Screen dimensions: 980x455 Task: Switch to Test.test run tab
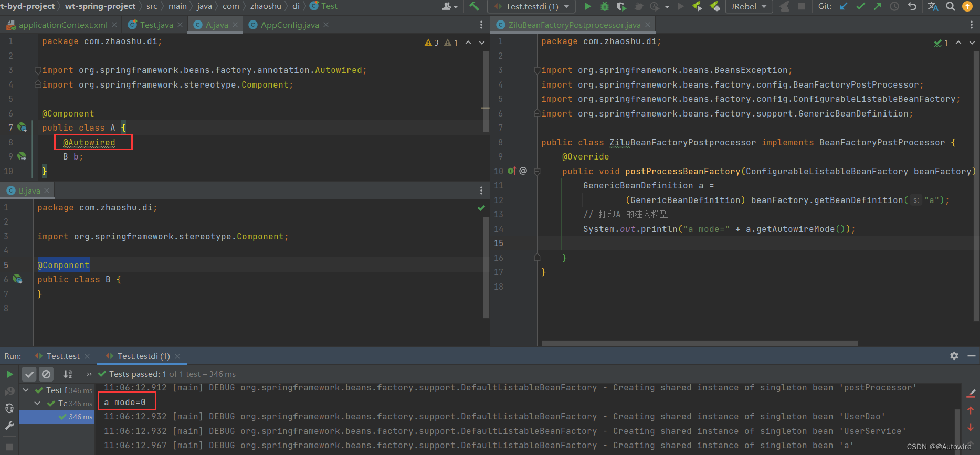(x=63, y=356)
